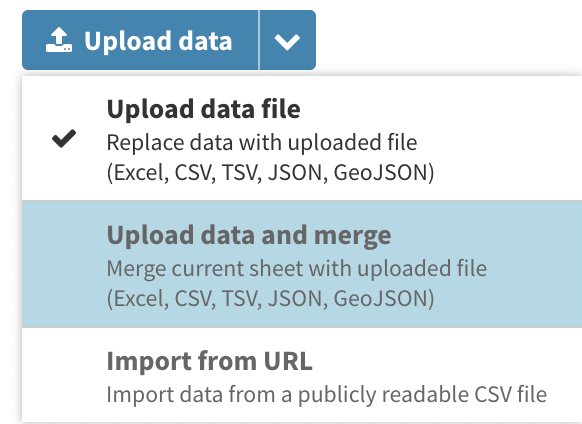Image resolution: width=582 pixels, height=424 pixels.
Task: Choose the Upload data and merge option
Action: pos(302,264)
